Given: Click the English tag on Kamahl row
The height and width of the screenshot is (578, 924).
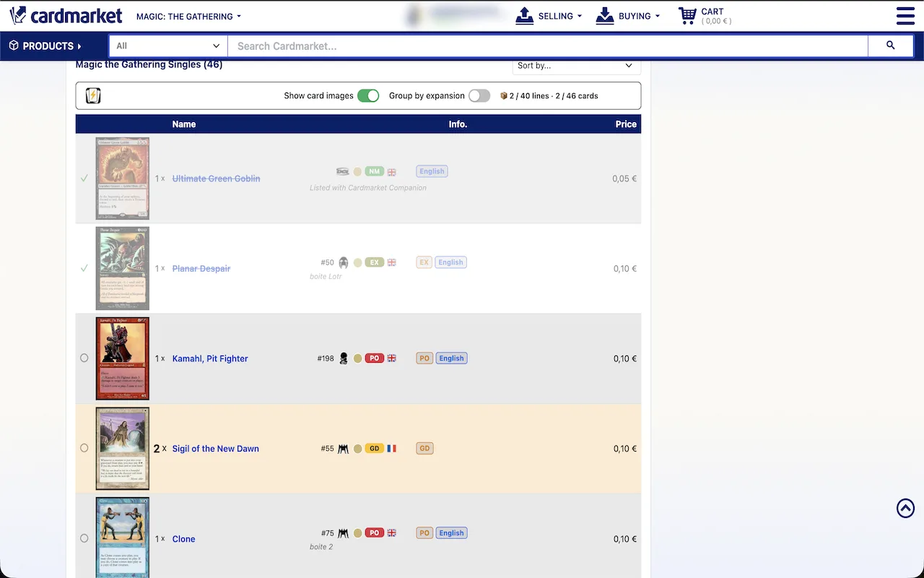Looking at the screenshot, I should pos(451,358).
